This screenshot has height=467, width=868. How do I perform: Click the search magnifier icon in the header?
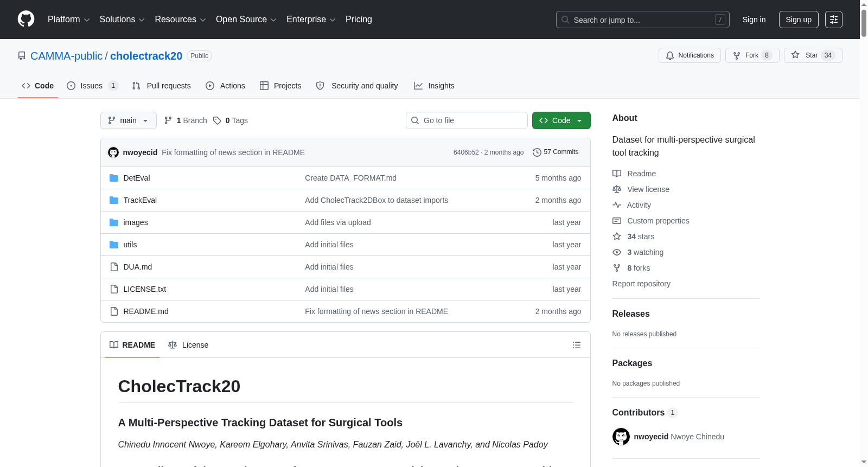(565, 20)
